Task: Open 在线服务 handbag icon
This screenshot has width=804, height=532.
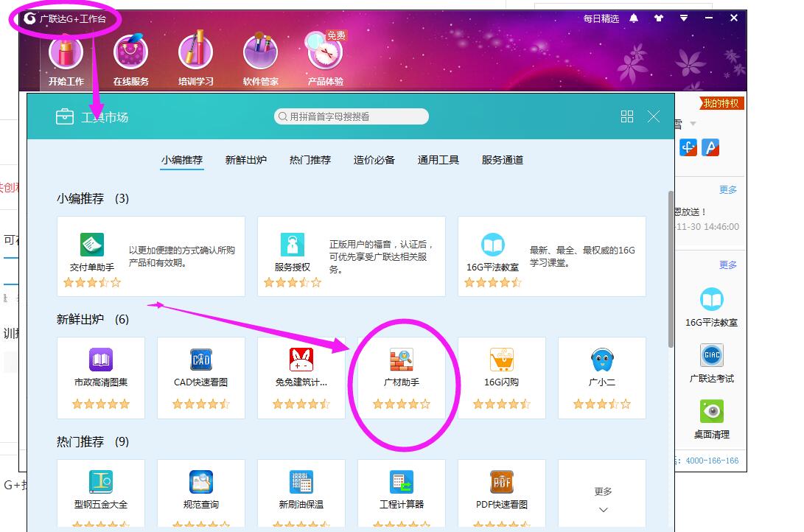Action: click(130, 52)
